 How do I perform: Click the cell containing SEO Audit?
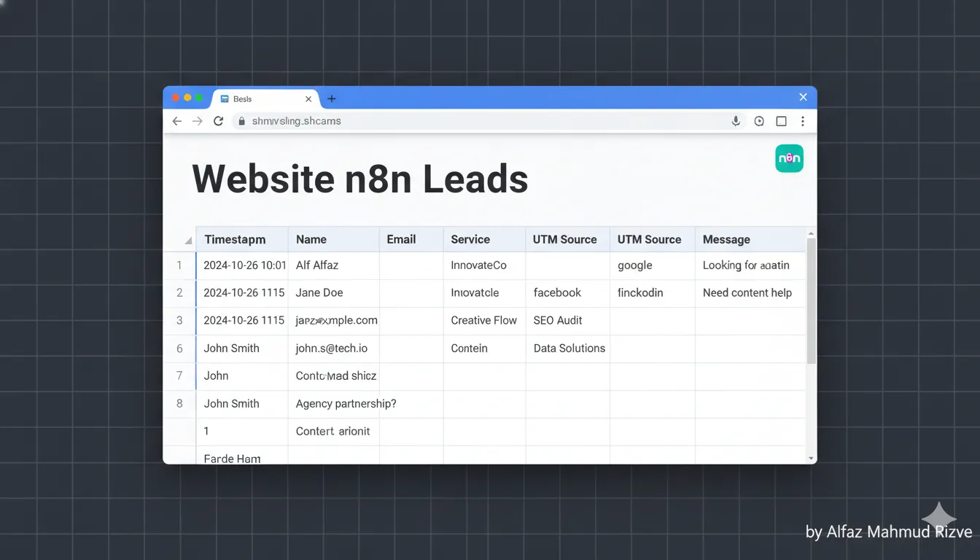(x=558, y=320)
